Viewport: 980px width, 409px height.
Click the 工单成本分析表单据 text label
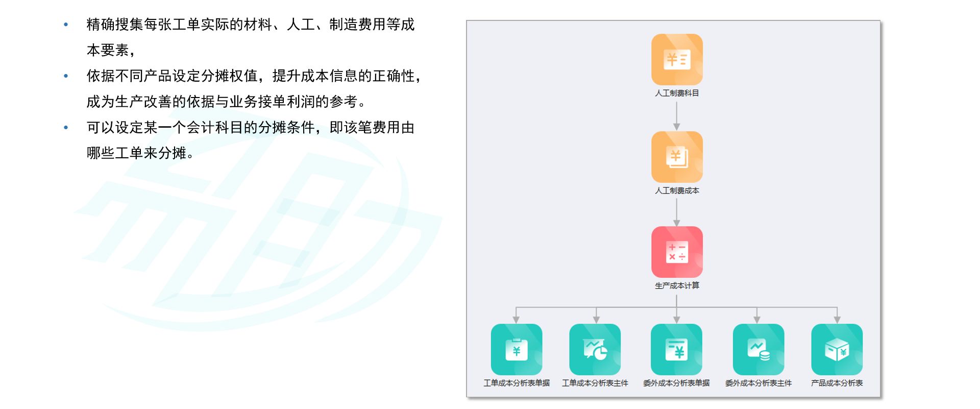(516, 383)
